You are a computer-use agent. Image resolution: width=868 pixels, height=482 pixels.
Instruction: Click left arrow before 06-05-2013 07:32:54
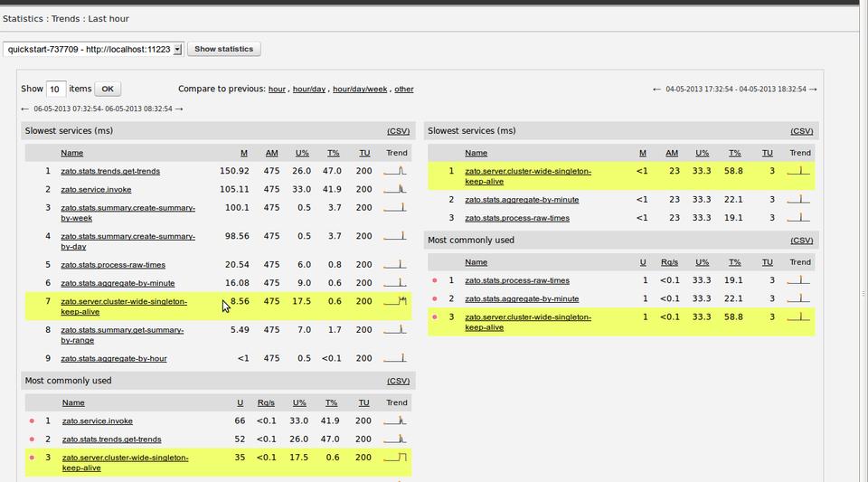[25, 109]
